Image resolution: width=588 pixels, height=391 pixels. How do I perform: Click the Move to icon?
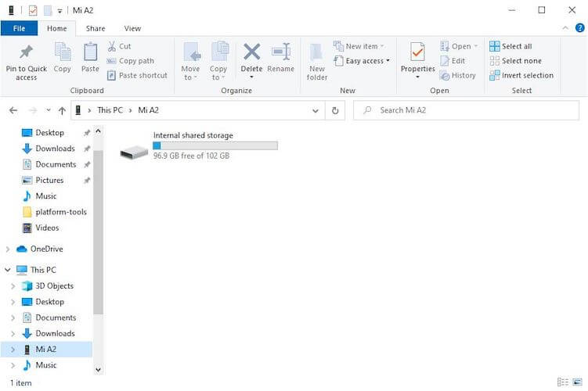191,52
